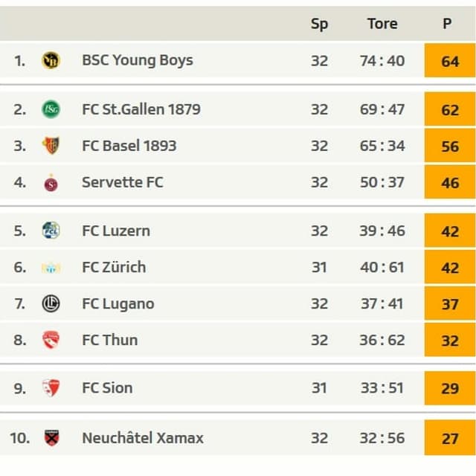This screenshot has height=476, width=476.
Task: Click the Tore column header
Action: click(382, 24)
